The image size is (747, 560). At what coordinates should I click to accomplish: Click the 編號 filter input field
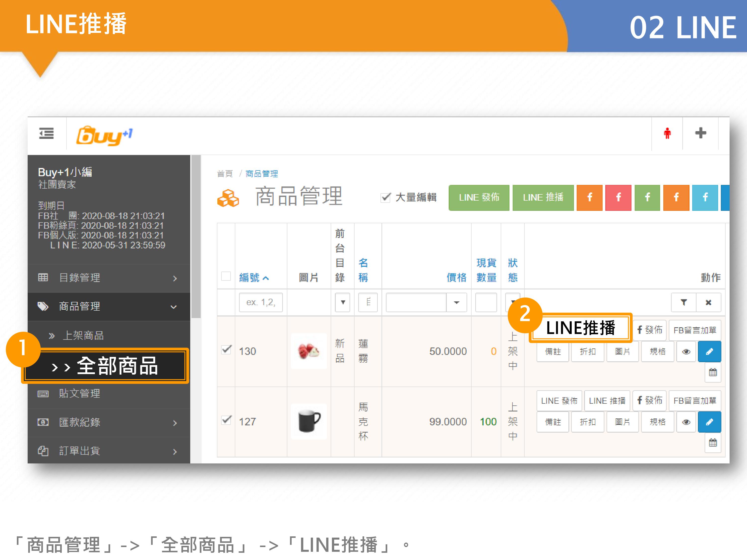(x=260, y=302)
